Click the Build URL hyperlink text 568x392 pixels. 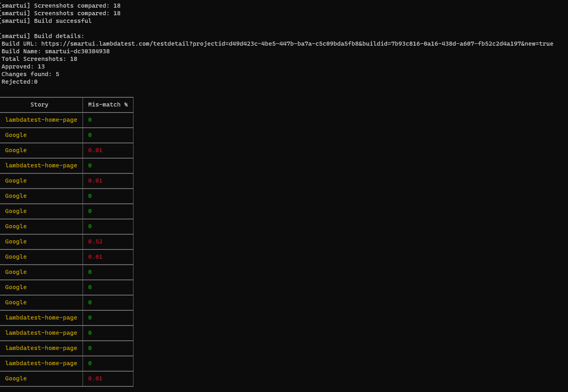(281, 44)
